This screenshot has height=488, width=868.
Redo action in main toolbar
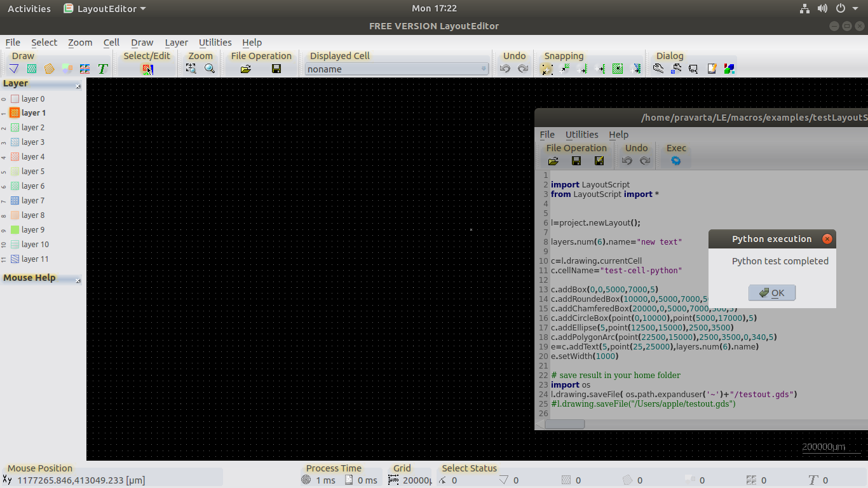click(x=523, y=69)
